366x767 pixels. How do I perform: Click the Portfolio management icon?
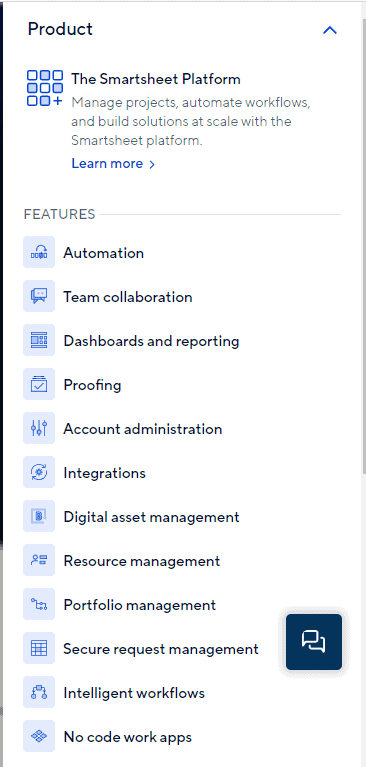[x=39, y=605]
